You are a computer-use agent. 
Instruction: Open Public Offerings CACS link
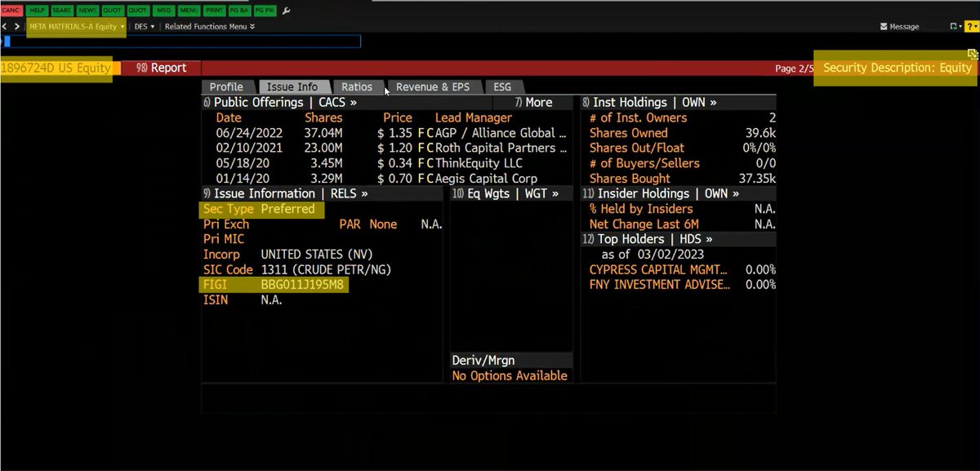pos(280,102)
